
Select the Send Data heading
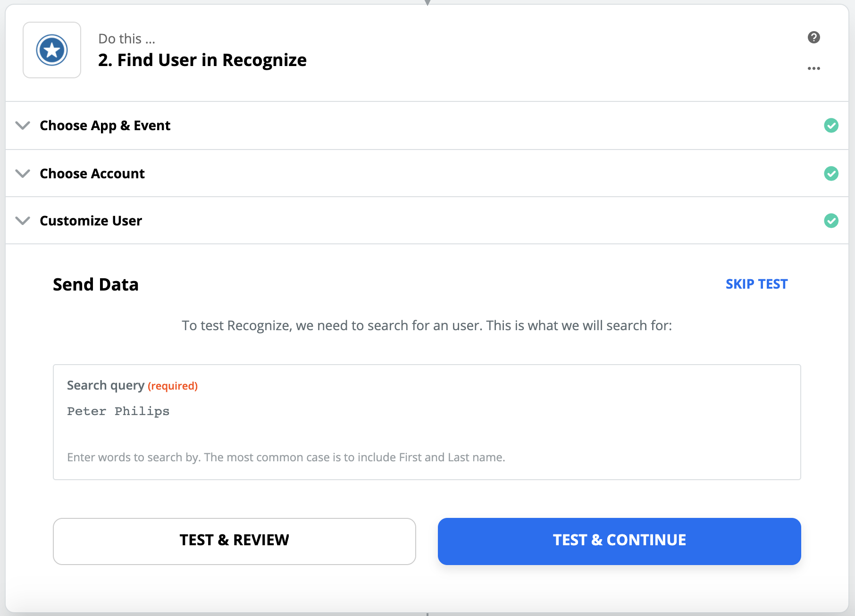pos(95,284)
